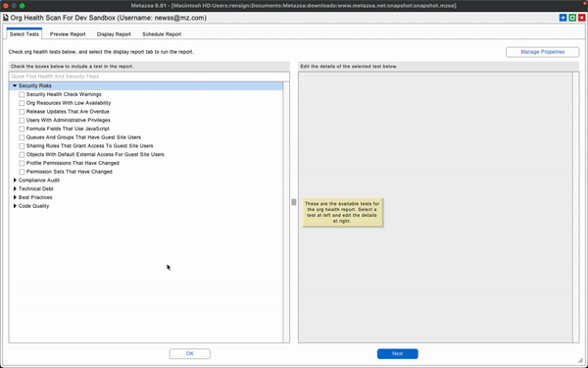Expand the Compliance Audit category
The height and width of the screenshot is (368, 588).
tap(15, 181)
